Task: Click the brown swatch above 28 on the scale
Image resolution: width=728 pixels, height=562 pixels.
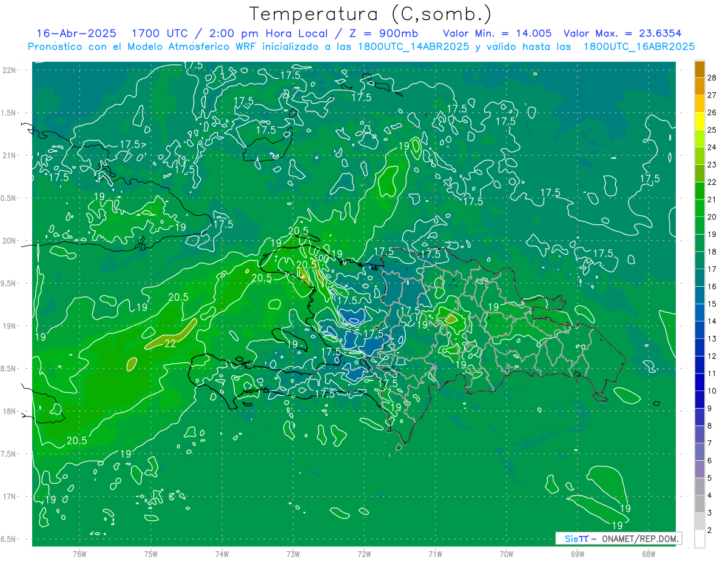Action: (x=700, y=69)
